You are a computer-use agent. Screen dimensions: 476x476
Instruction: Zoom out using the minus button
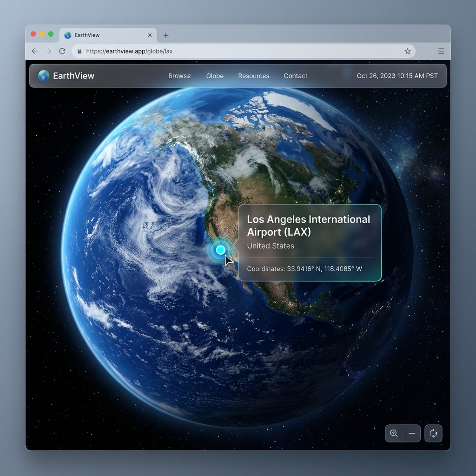tap(412, 433)
